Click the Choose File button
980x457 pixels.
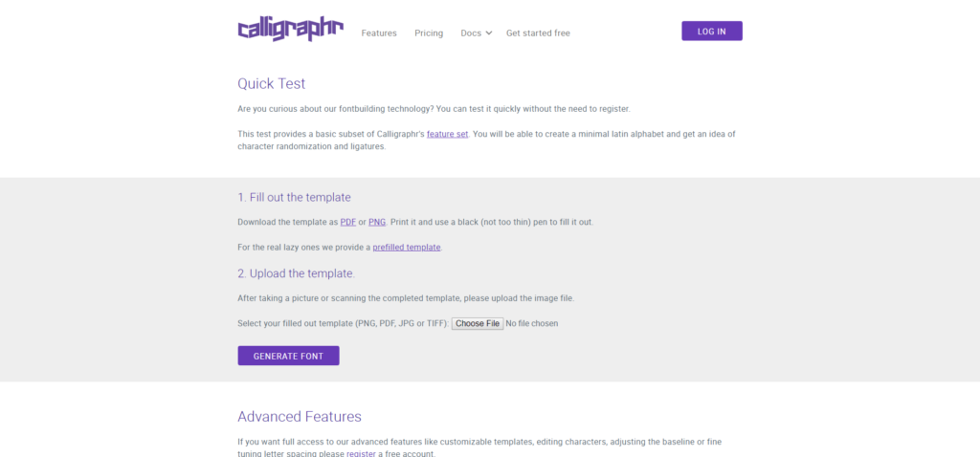[478, 323]
